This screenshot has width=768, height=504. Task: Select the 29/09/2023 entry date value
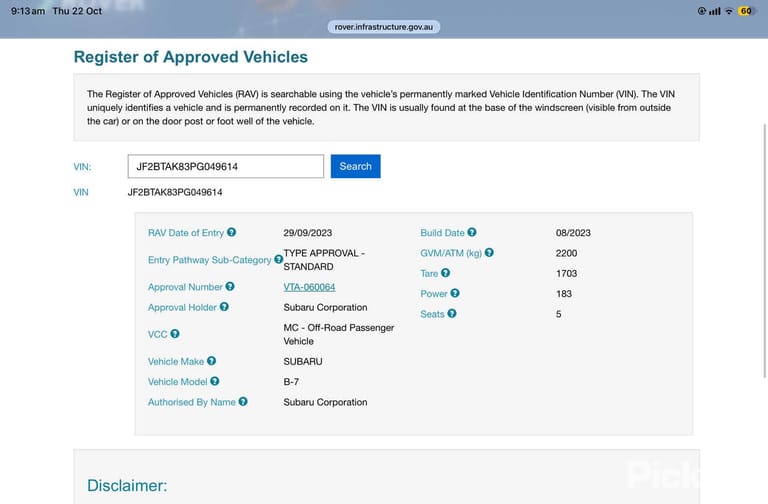308,233
